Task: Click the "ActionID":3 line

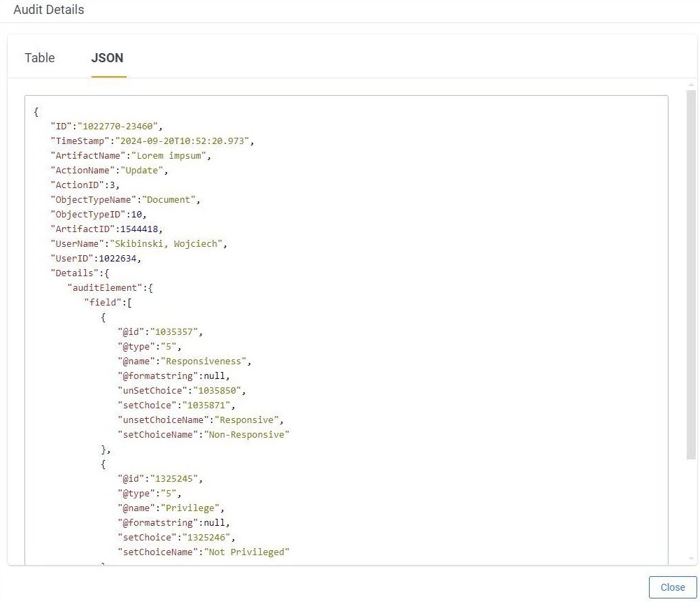Action: (x=85, y=185)
